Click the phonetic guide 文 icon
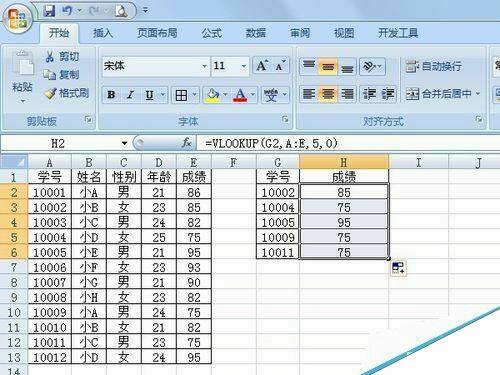The width and height of the screenshot is (500, 375). point(271,95)
